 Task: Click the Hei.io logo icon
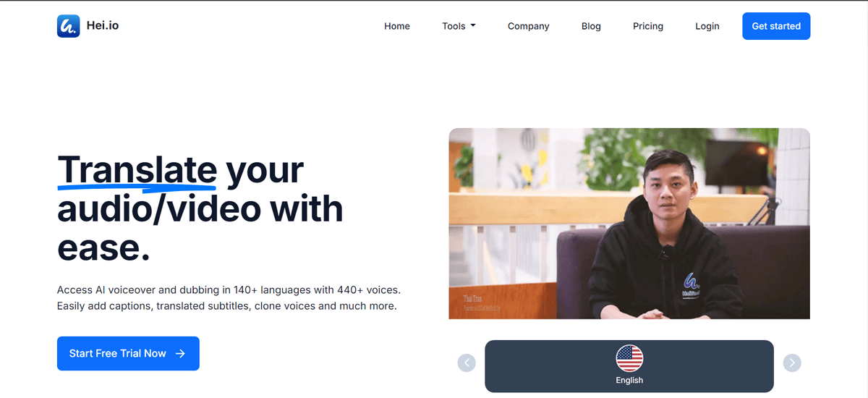tap(68, 26)
